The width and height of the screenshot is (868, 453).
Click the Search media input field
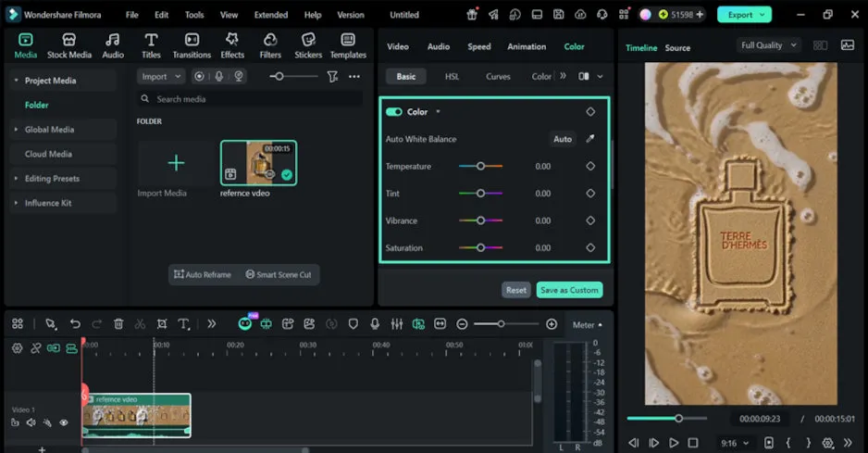coord(250,99)
